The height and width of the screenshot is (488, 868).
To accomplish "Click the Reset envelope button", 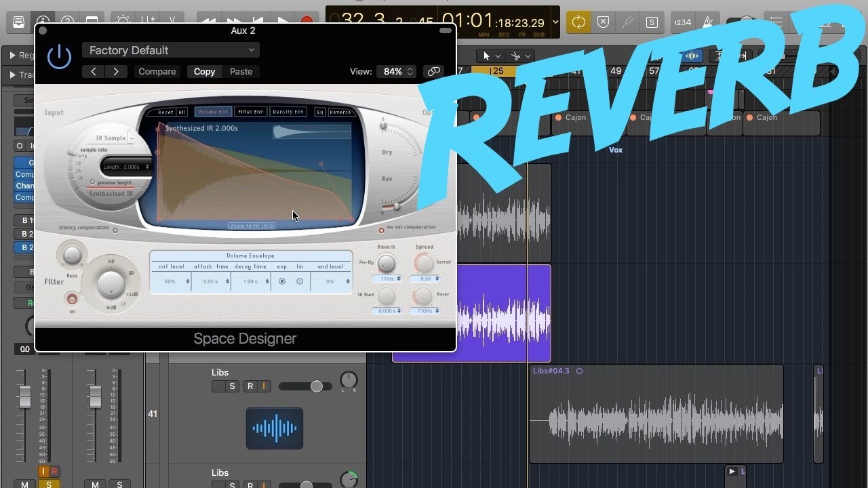I will coord(165,113).
